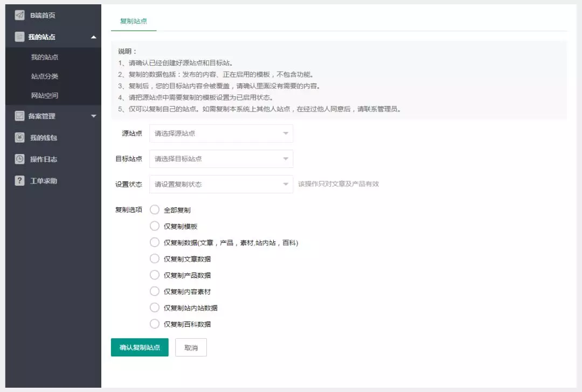582x392 pixels.
Task: Collapse the 我的站点 menu section
Action: [x=93, y=37]
